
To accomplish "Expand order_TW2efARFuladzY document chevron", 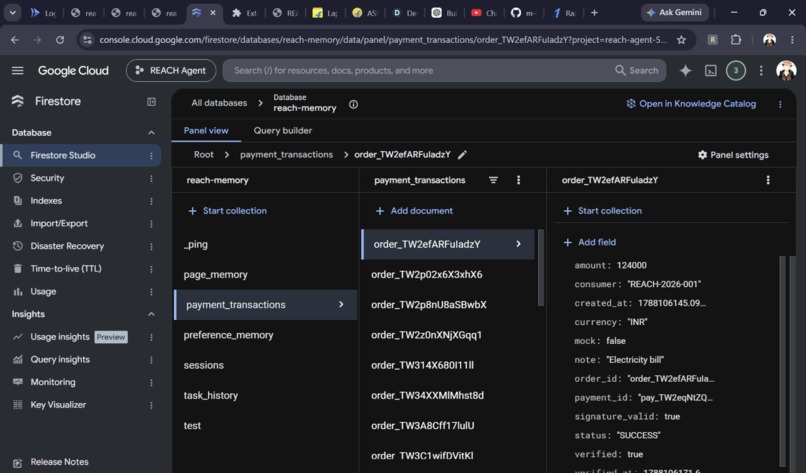I will click(x=518, y=244).
